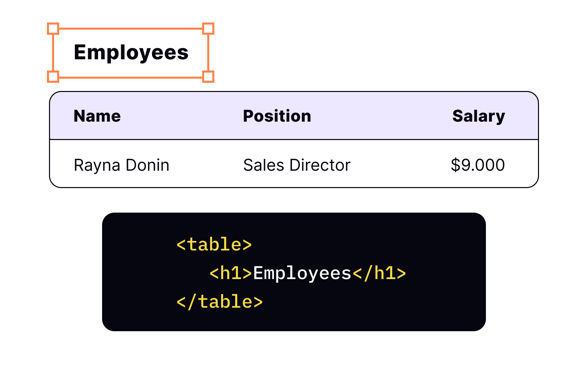Click the Salary column header
This screenshot has height=368, width=588.
pos(478,116)
